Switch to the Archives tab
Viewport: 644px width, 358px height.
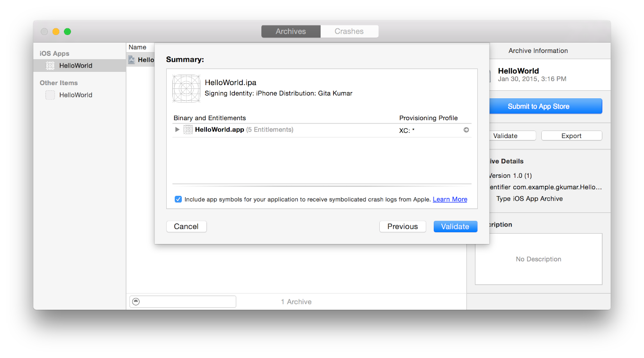coord(291,31)
